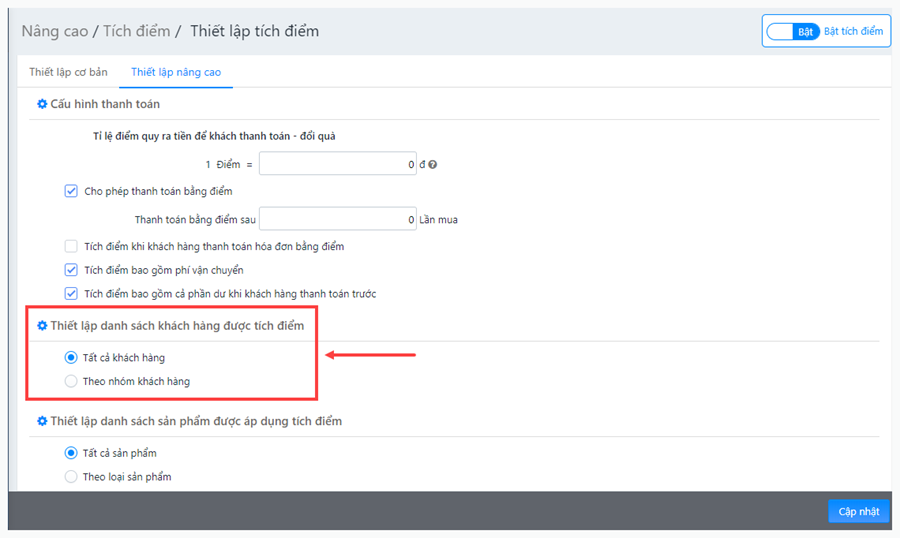Toggle the Bật tích điểm switch
This screenshot has height=538, width=900.
793,32
